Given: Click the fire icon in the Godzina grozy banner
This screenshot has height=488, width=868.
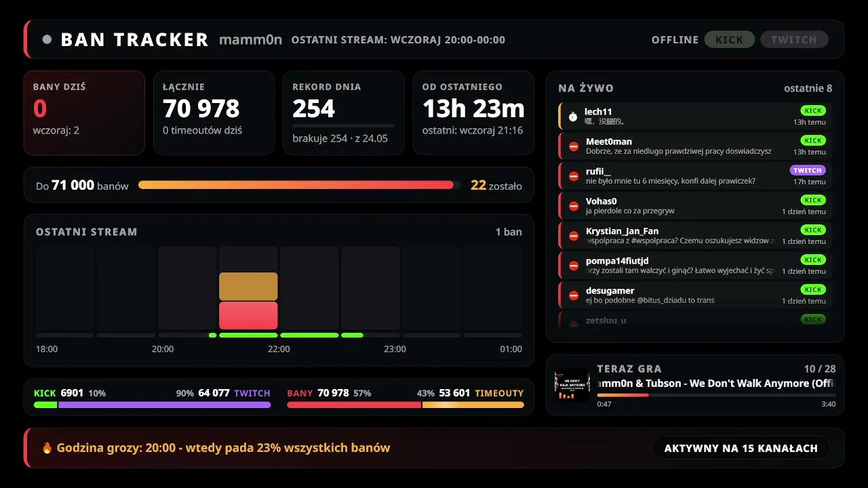Looking at the screenshot, I should (47, 447).
